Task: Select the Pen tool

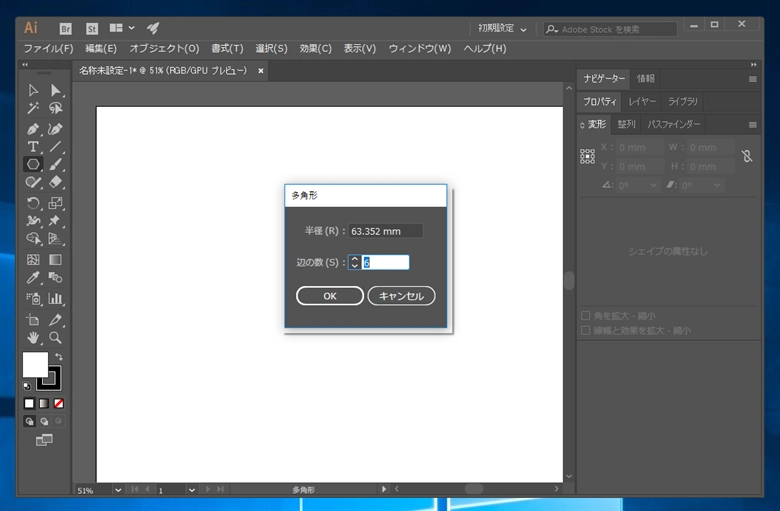Action: coord(33,129)
